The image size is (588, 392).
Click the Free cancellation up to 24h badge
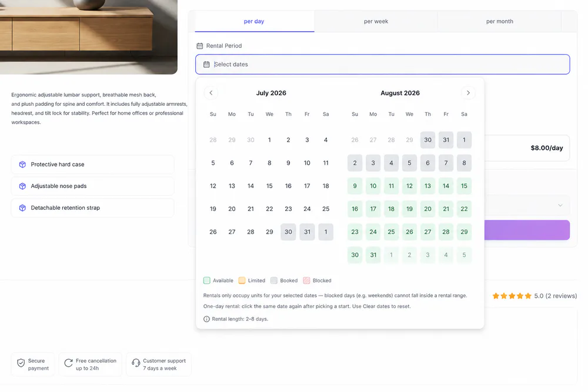click(x=91, y=364)
